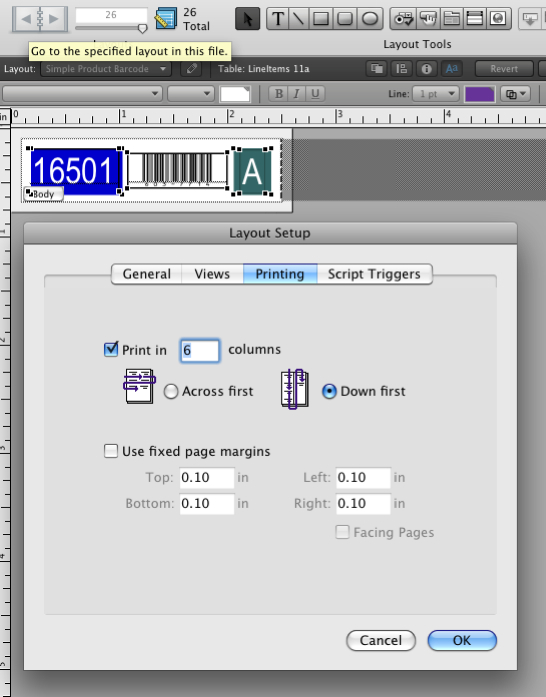Select the Rounded Rectangle tool
The height and width of the screenshot is (697, 546).
point(345,19)
